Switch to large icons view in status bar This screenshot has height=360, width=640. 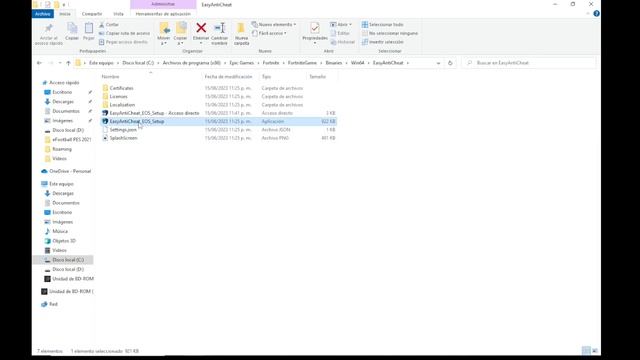click(595, 351)
